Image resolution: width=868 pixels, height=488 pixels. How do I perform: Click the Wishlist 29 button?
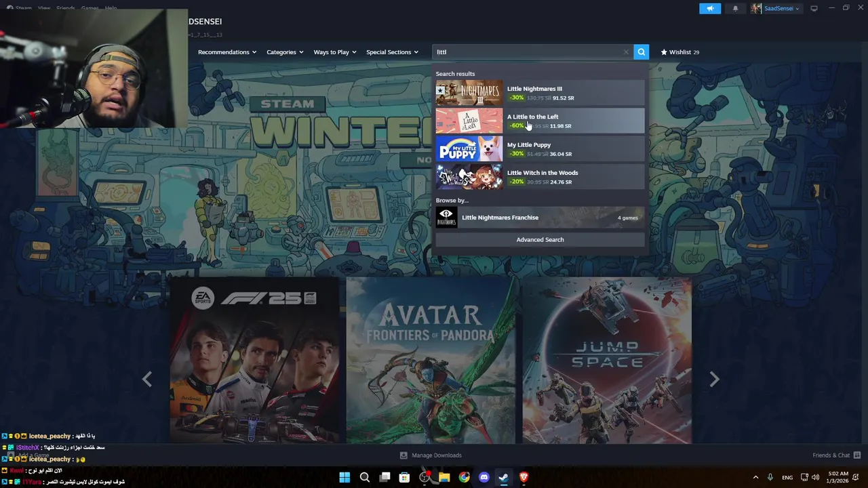(x=679, y=52)
